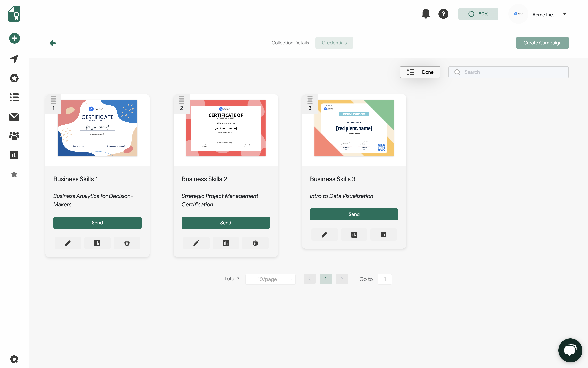View analytics for Business Skills 3
This screenshot has width=588, height=368.
point(354,234)
